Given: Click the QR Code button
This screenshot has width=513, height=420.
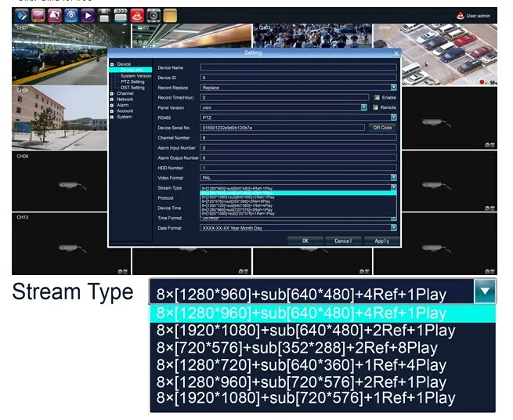Looking at the screenshot, I should click(x=382, y=128).
